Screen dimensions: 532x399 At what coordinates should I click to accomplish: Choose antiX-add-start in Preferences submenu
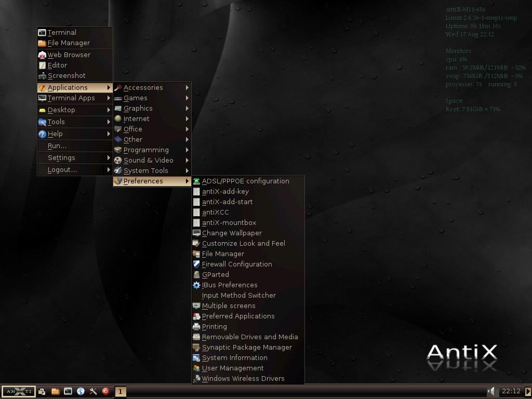point(248,202)
